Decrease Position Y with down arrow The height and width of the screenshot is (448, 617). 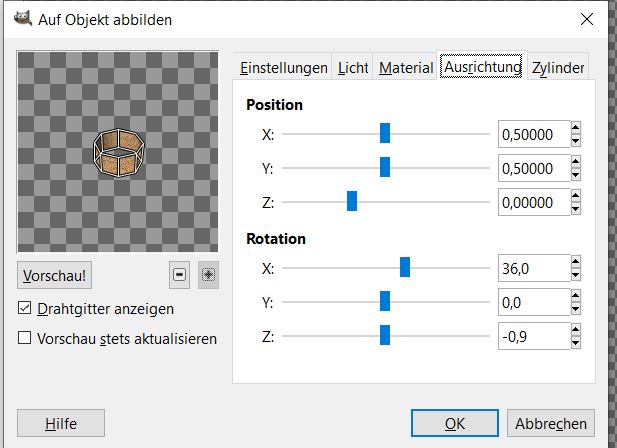click(576, 175)
